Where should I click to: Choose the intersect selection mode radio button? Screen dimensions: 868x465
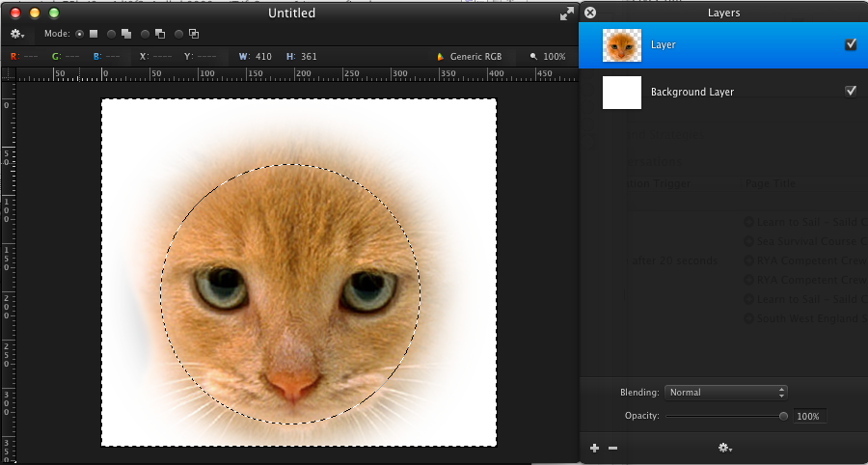[x=179, y=34]
